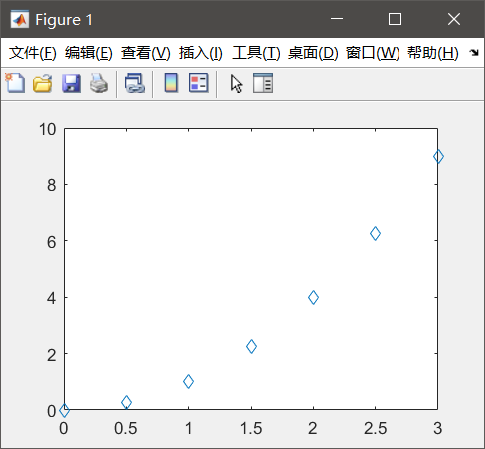
Task: Open the 插入(I) menu
Action: [x=201, y=53]
